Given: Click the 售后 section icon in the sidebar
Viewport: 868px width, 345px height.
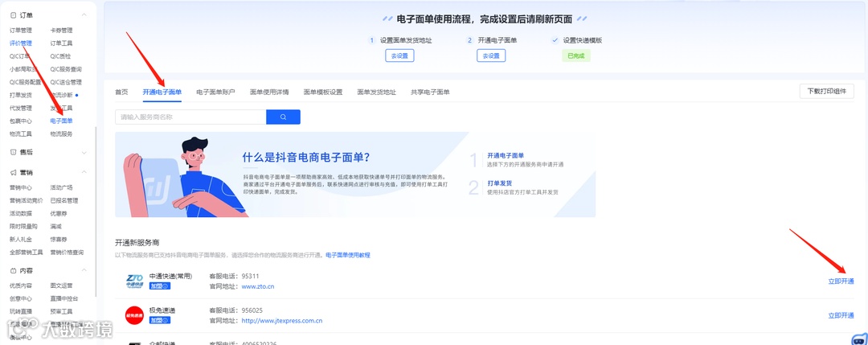Looking at the screenshot, I should coord(14,152).
